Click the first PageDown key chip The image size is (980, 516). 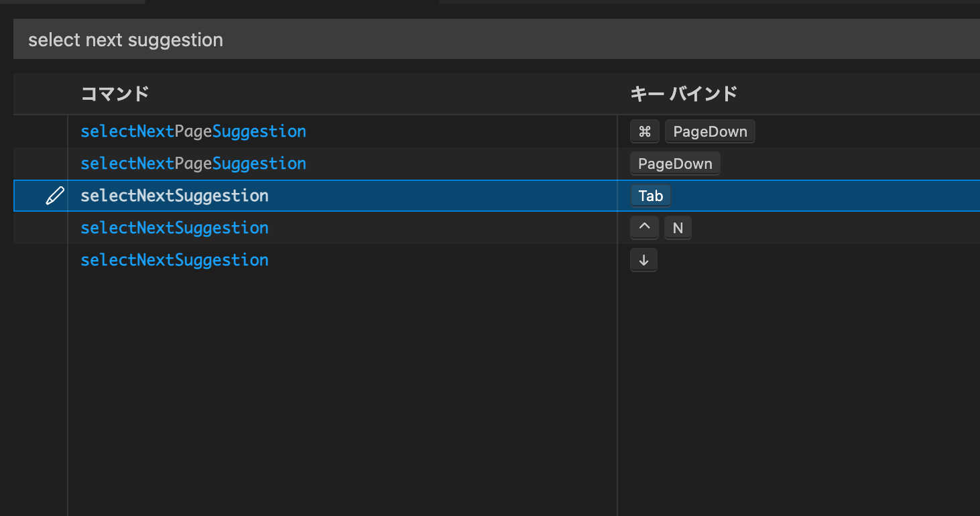(x=710, y=131)
